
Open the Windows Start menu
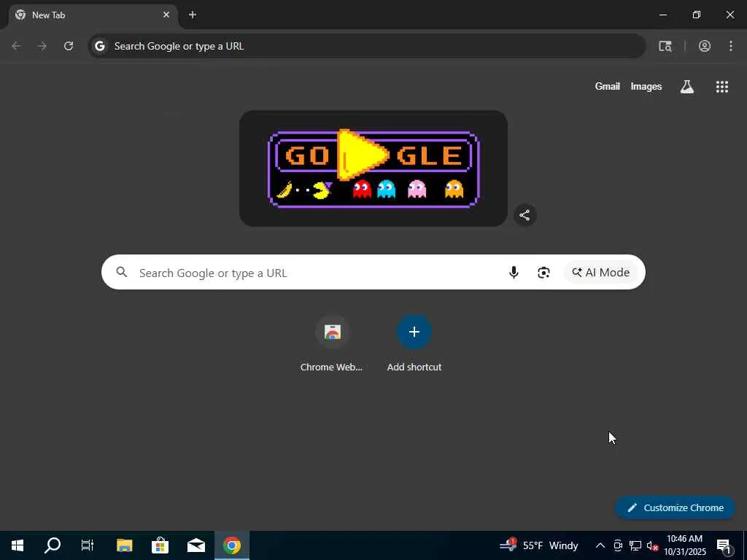18,545
